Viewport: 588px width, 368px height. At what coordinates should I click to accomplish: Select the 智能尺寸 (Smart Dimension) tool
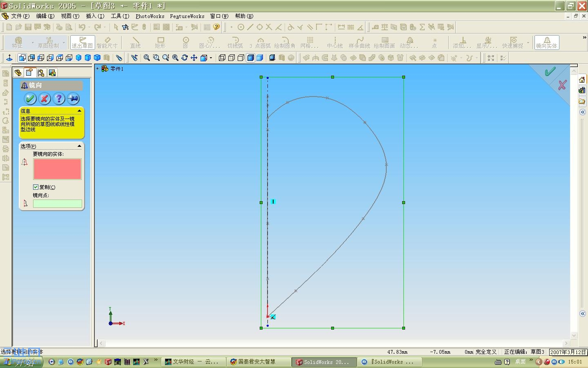[107, 43]
